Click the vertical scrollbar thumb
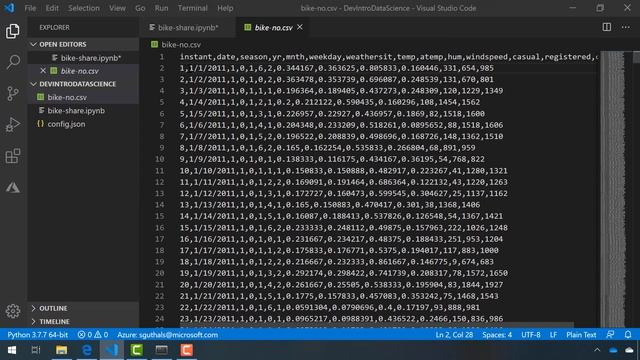 click(x=636, y=57)
